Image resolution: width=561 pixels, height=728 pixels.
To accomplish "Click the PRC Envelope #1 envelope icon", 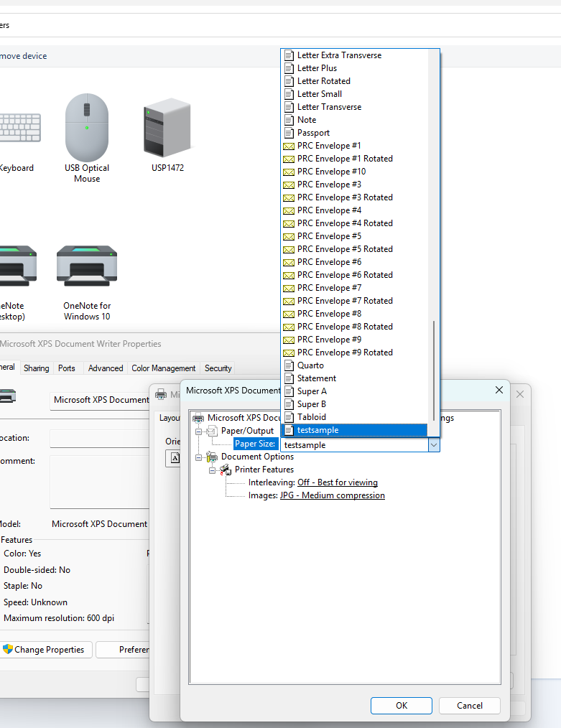I will [289, 146].
